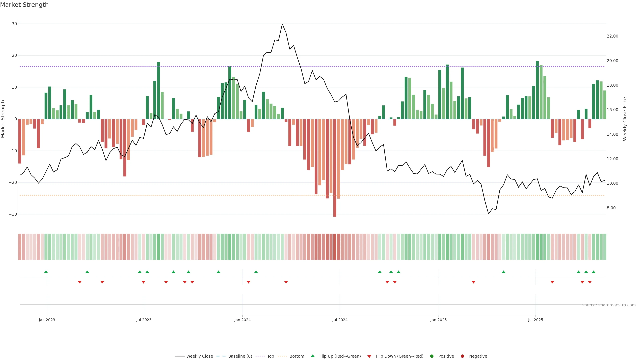Click the source: sharemaestro.com text
This screenshot has width=644, height=362.
(609, 305)
